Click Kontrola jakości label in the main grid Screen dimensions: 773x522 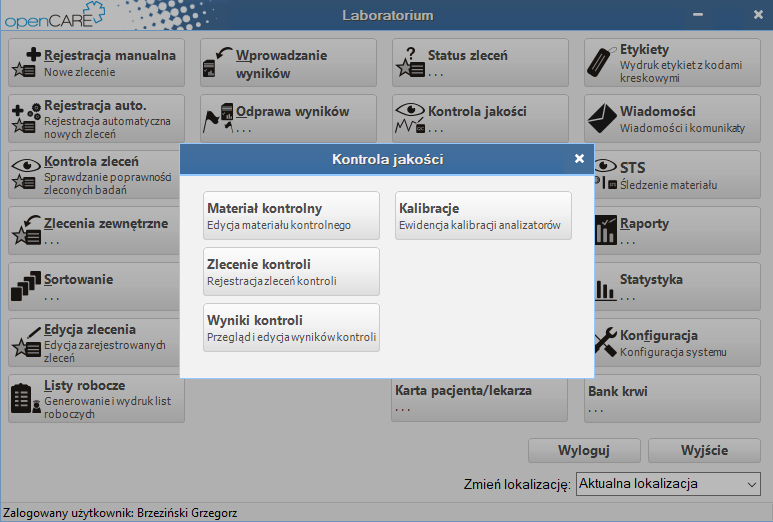[x=477, y=111]
